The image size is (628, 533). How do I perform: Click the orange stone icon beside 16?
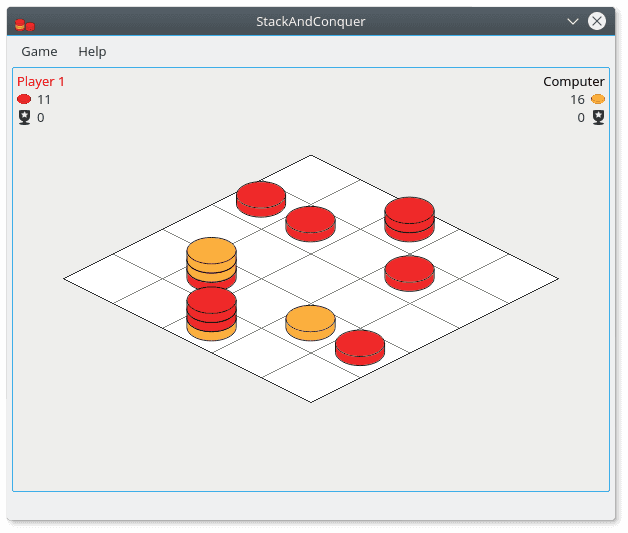[598, 99]
